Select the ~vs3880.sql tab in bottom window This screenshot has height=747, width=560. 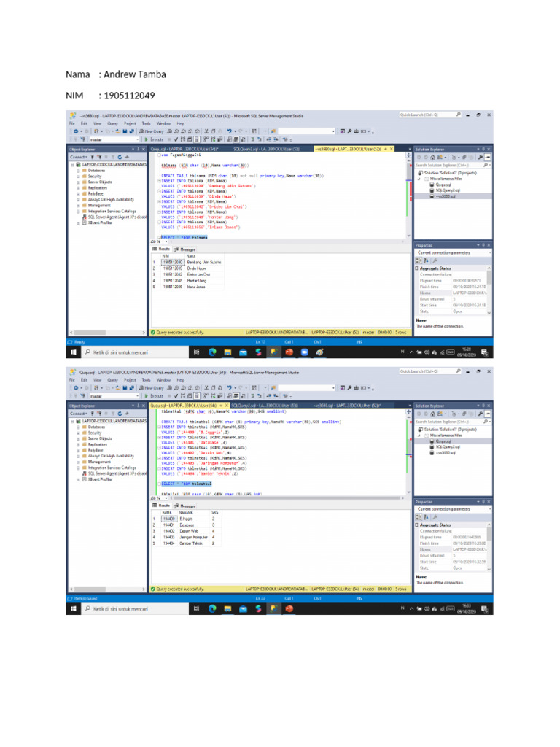coord(346,406)
